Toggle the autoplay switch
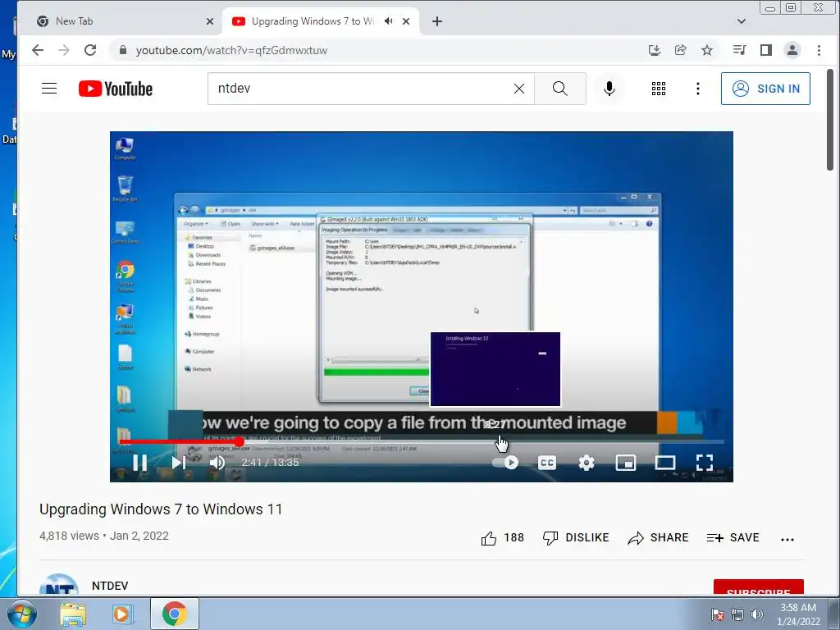The height and width of the screenshot is (630, 840). tap(505, 463)
